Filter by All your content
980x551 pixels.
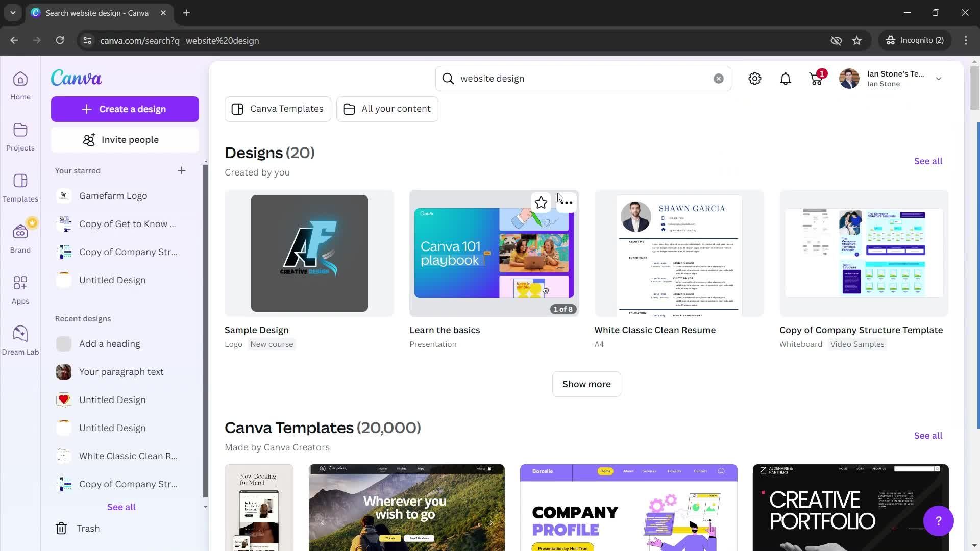[x=387, y=109]
